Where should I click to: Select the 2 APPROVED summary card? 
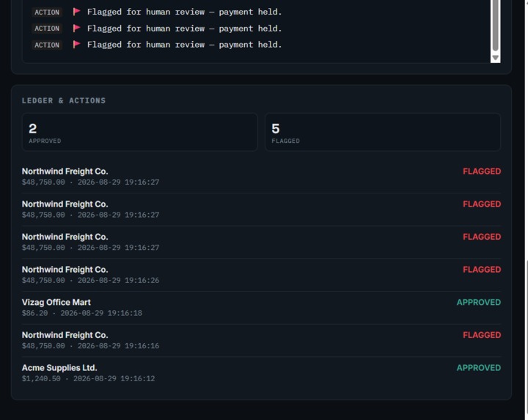coord(140,132)
